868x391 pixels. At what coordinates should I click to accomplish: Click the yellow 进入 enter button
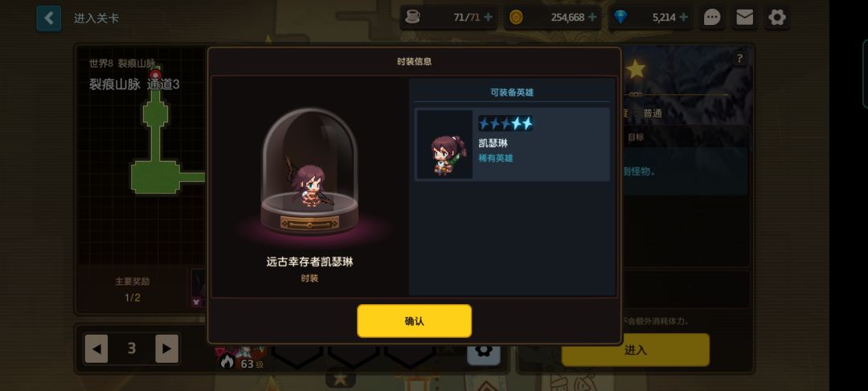pos(635,350)
